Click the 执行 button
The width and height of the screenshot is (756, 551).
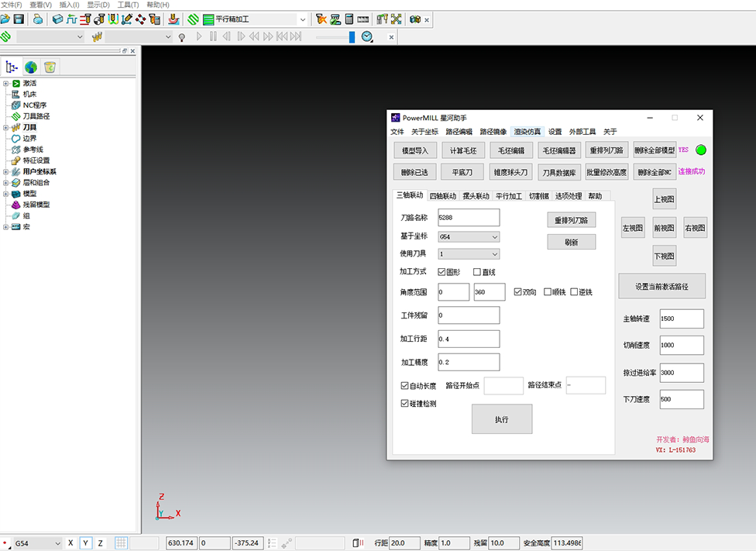pos(502,419)
